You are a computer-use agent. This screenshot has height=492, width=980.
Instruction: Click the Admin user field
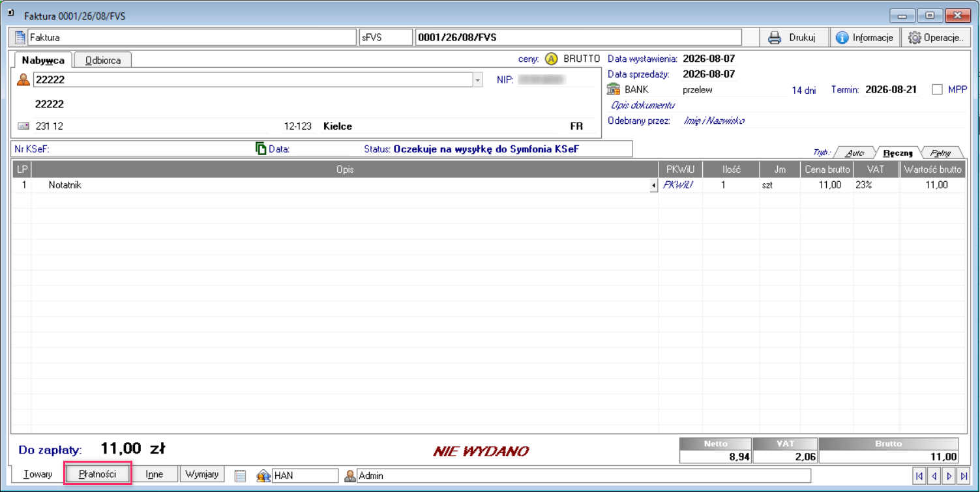(584, 476)
